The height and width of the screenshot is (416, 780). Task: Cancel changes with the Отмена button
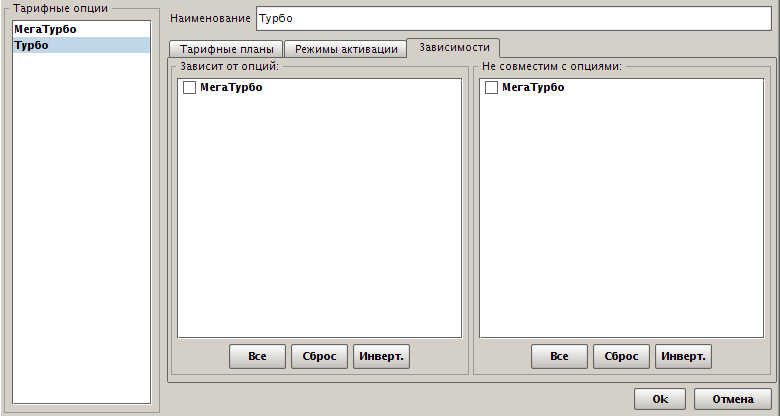(732, 398)
